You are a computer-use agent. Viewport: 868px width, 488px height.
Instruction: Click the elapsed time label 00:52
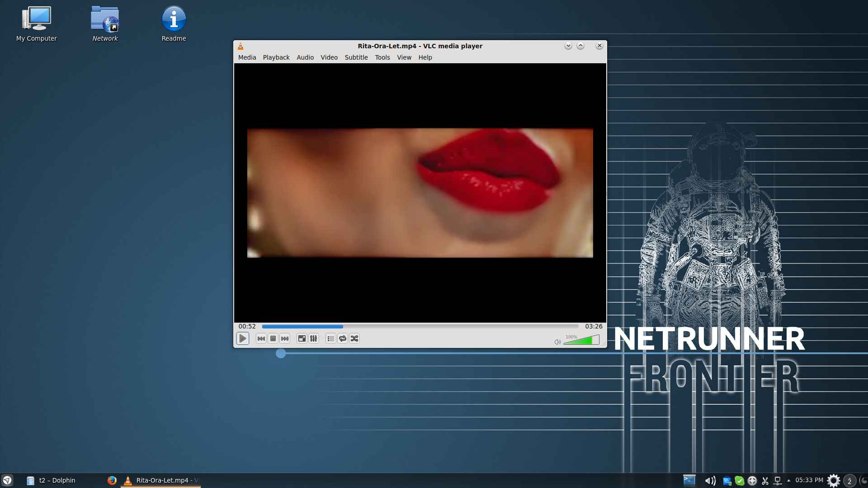click(x=247, y=326)
